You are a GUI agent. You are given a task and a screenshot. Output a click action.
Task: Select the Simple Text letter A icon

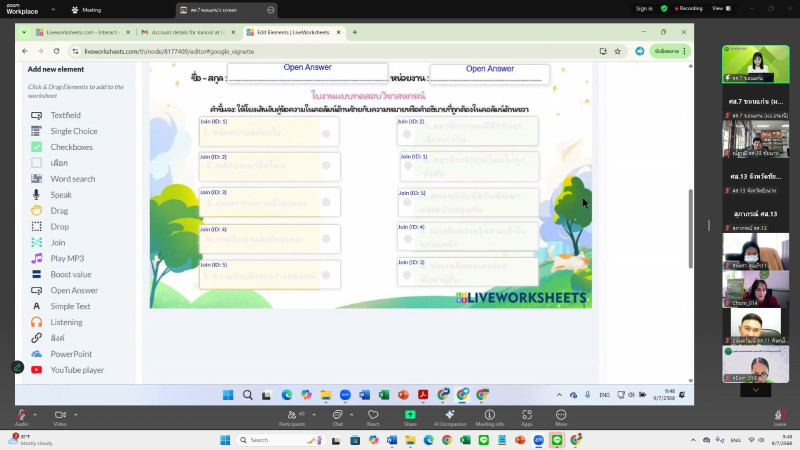(36, 306)
